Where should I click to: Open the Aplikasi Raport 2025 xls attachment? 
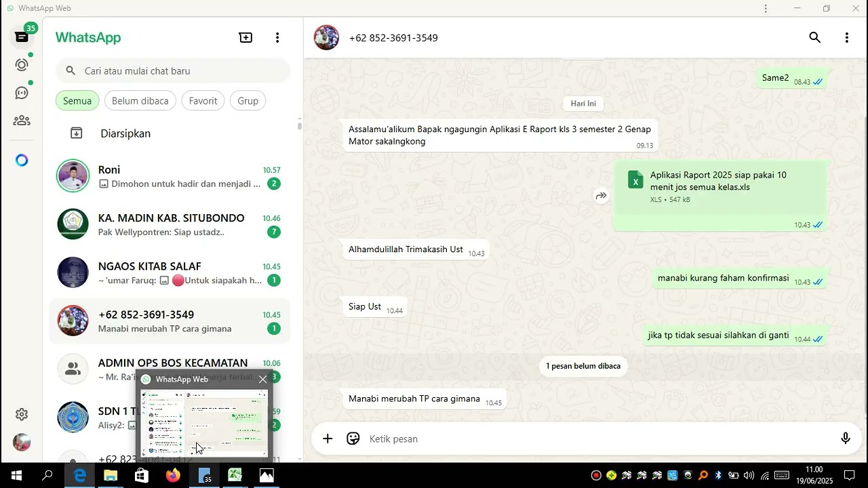pos(720,187)
